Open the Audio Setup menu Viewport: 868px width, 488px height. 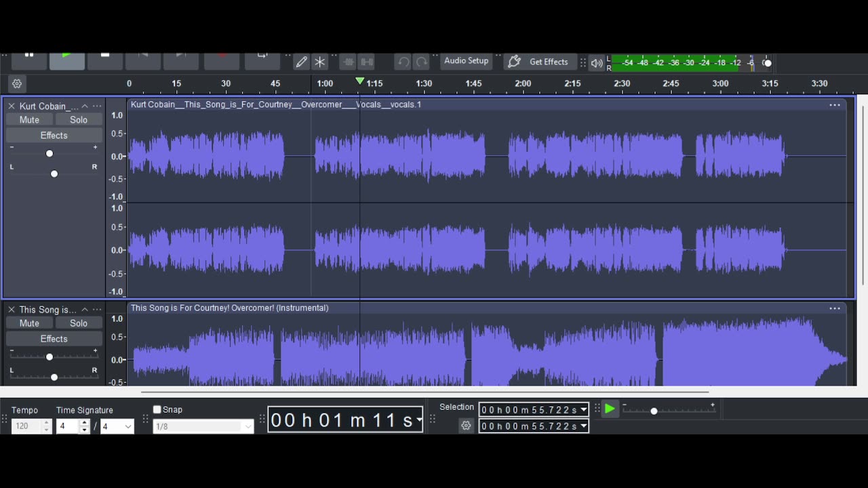pyautogui.click(x=467, y=61)
